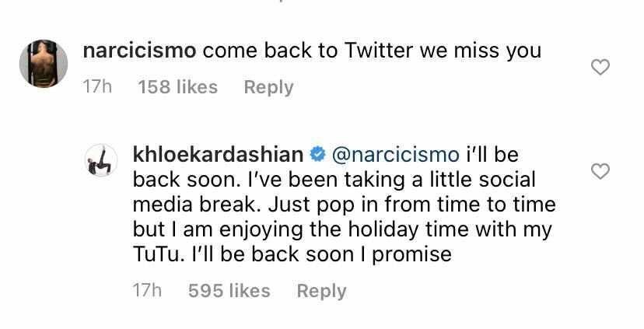Image resolution: width=644 pixels, height=329 pixels.
Task: Click the blue verified badge
Action: coord(317,155)
